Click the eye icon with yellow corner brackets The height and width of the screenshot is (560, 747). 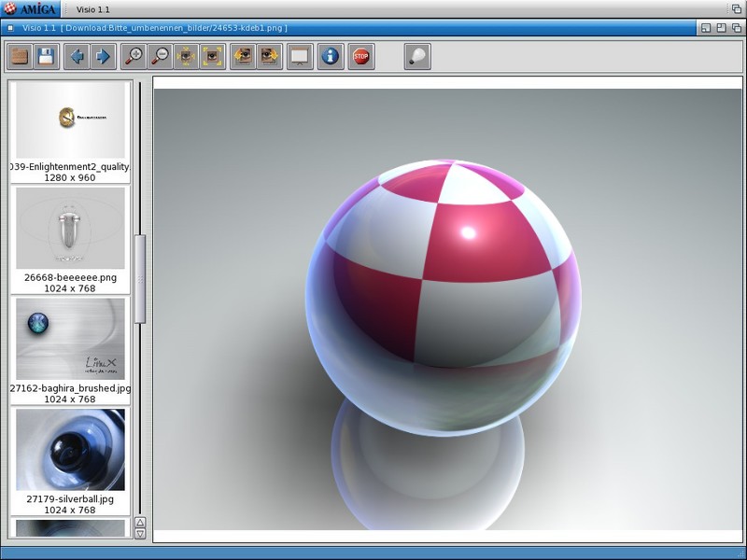pos(213,57)
